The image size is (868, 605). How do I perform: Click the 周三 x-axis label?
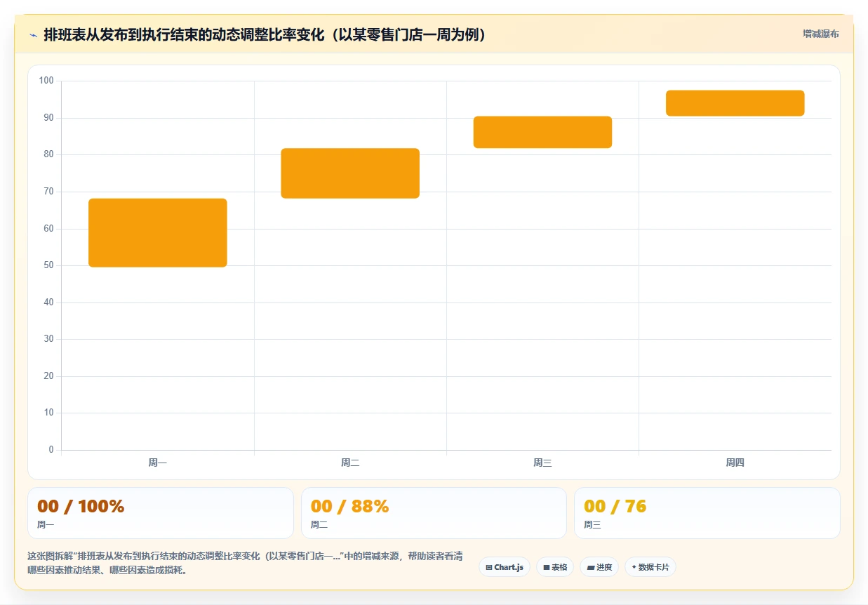[x=542, y=463]
